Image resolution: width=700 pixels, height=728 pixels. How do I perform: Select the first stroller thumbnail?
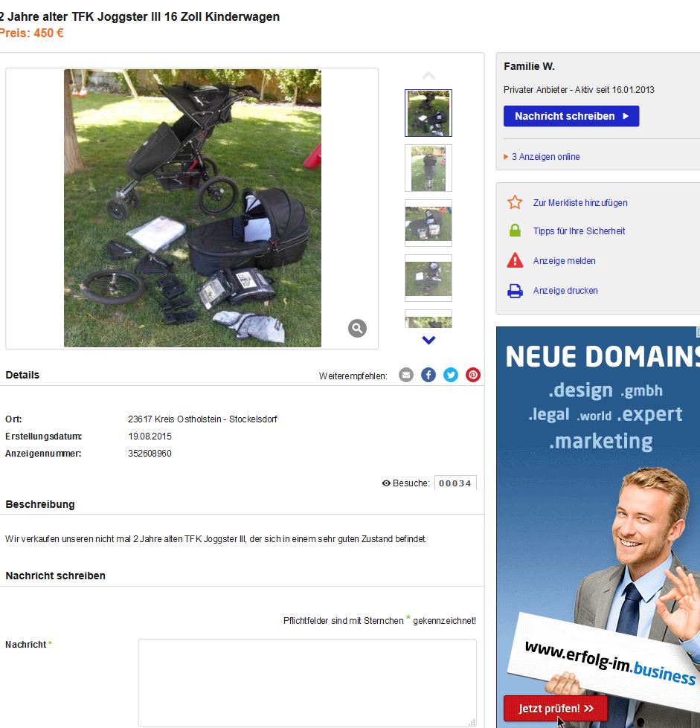[428, 113]
